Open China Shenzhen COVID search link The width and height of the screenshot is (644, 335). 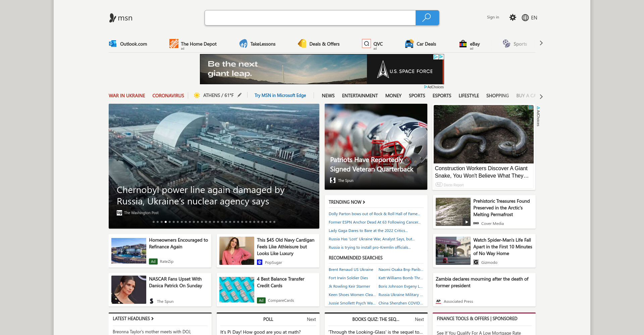tap(400, 303)
